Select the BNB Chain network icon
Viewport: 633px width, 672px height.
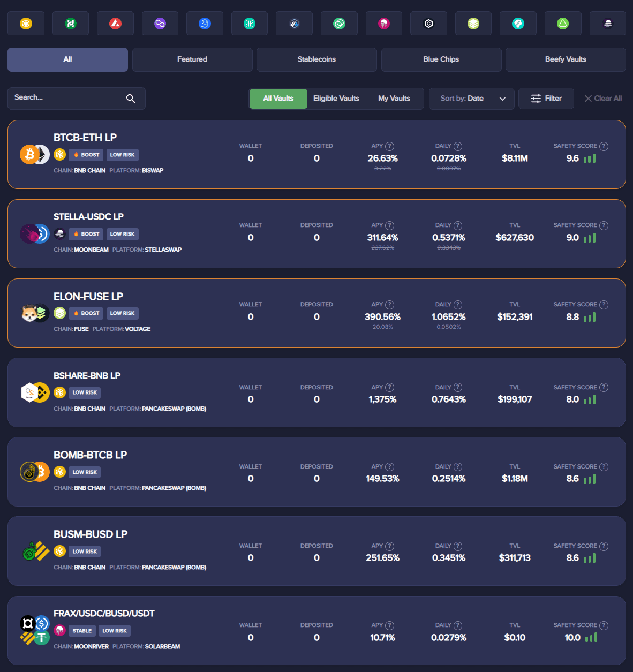(26, 24)
